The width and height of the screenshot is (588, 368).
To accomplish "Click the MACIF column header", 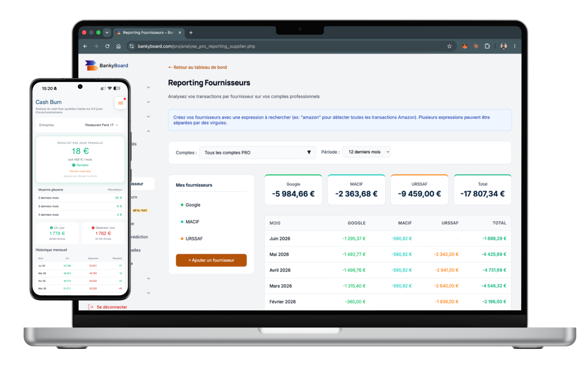I will tap(405, 223).
